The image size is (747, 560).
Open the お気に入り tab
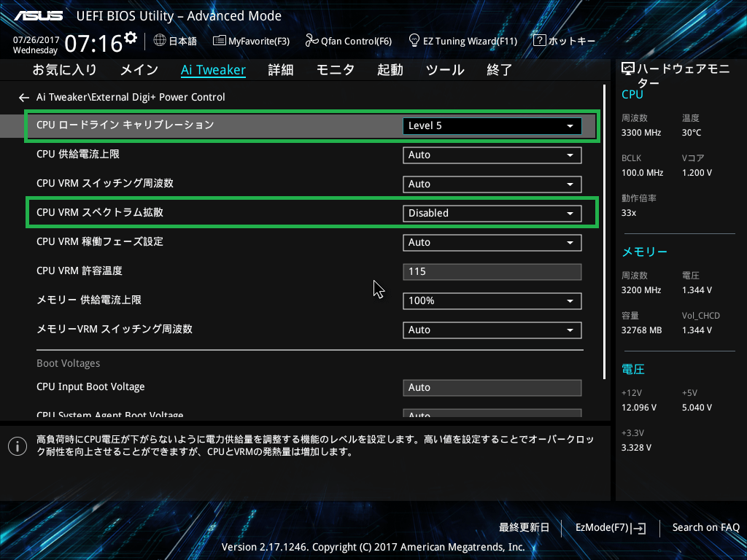pyautogui.click(x=64, y=70)
